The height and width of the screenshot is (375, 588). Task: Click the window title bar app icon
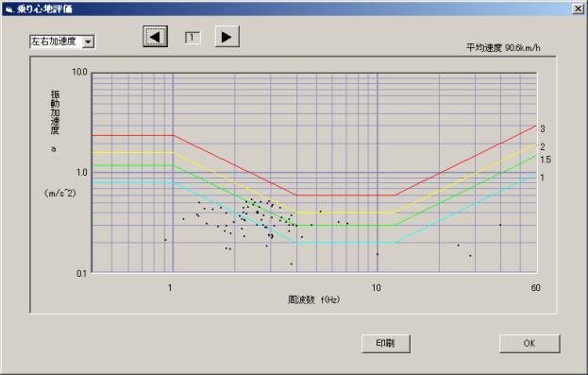tap(9, 9)
